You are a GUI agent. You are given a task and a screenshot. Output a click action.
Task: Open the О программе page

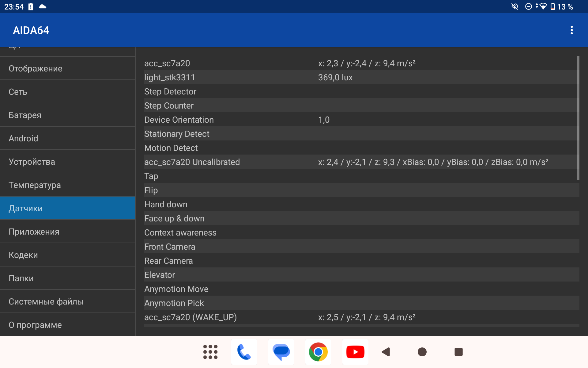point(67,325)
